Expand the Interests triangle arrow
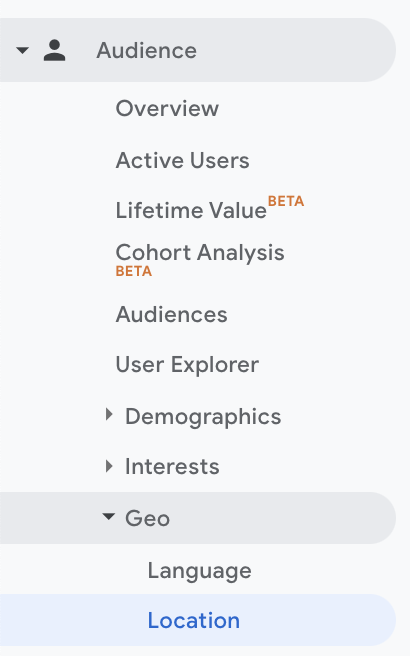Image resolution: width=410 pixels, height=656 pixels. pyautogui.click(x=109, y=466)
